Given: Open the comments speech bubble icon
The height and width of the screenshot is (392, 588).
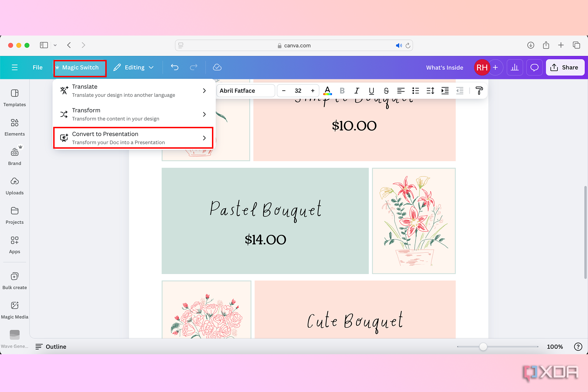Looking at the screenshot, I should (x=534, y=67).
